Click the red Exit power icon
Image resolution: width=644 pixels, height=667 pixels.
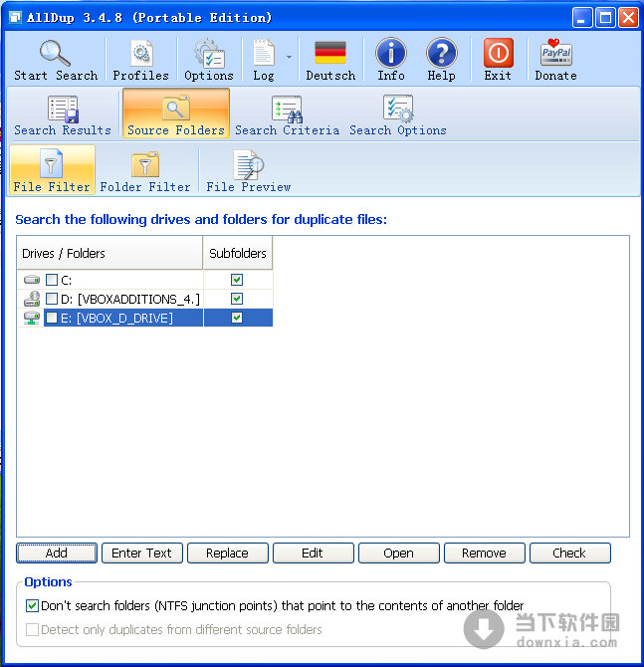point(498,53)
